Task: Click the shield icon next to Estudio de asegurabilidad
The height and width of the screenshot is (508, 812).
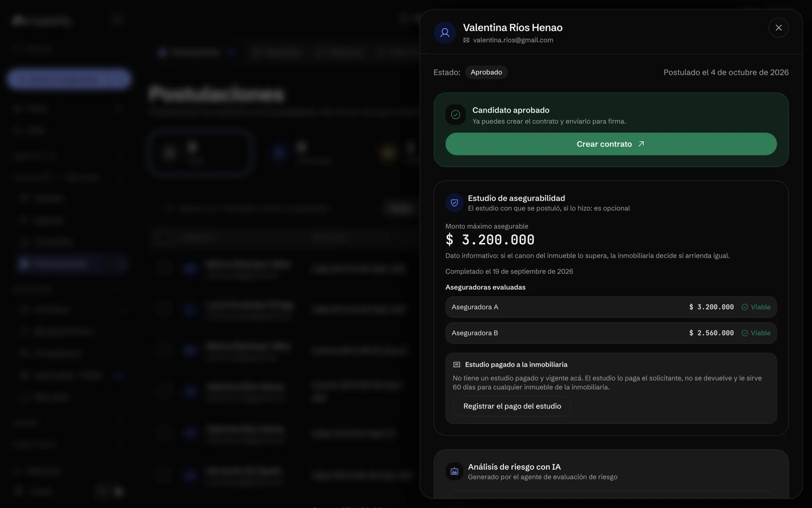Action: (x=454, y=203)
